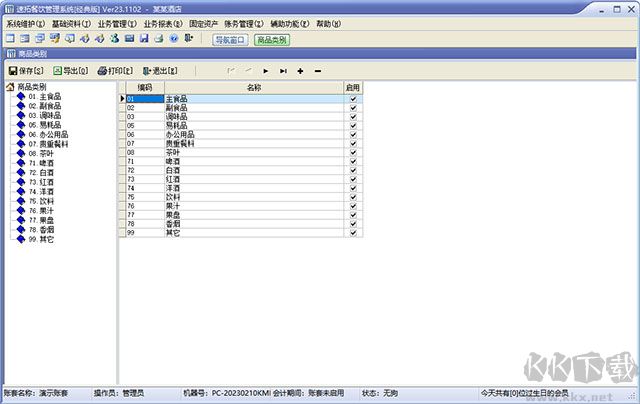Image resolution: width=640 pixels, height=404 pixels.
Task: Uncheck 启用 for the 副食品 row
Action: pos(353,108)
